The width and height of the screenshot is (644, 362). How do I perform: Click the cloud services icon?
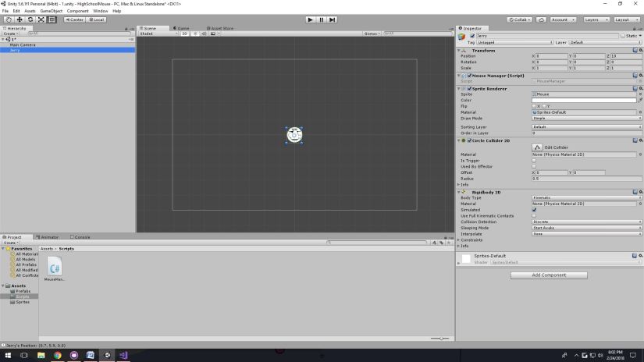542,20
